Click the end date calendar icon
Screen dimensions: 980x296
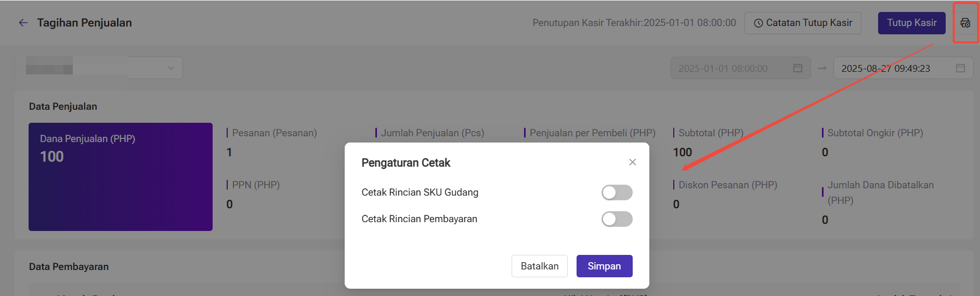point(960,68)
